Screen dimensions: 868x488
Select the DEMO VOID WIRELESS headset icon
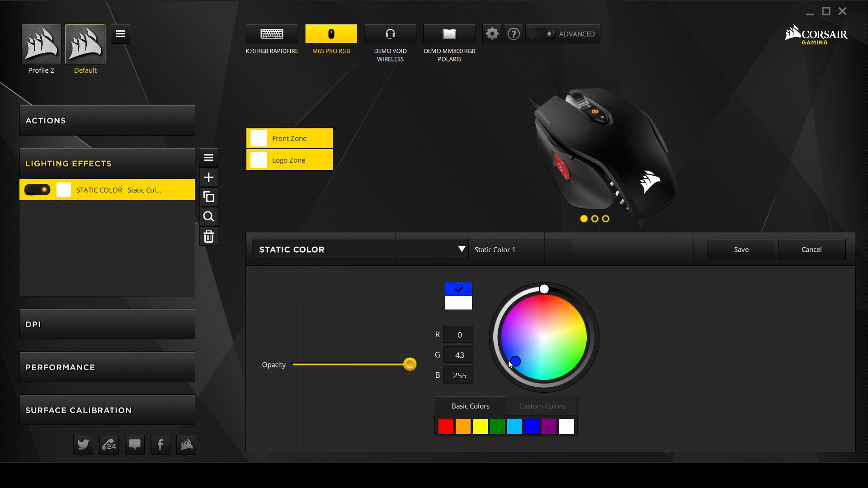click(390, 33)
